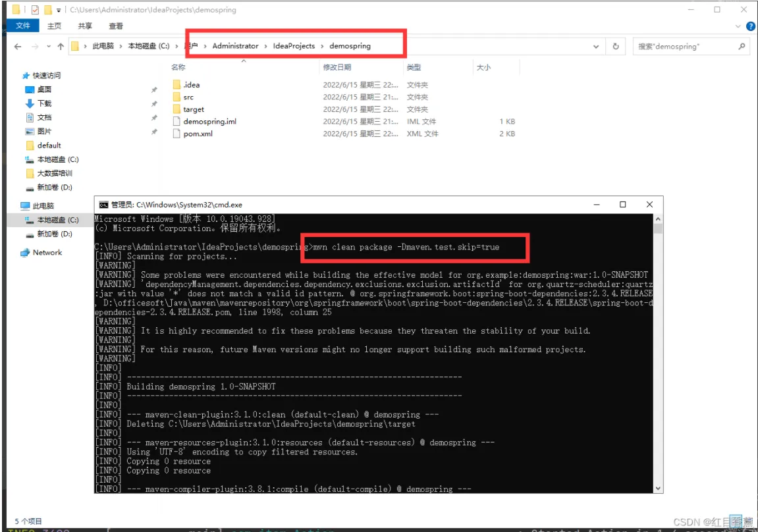Screen dimensions: 758x532
Task: Click 本地磁盘 (C:) breadcrumb segment
Action: click(x=148, y=46)
